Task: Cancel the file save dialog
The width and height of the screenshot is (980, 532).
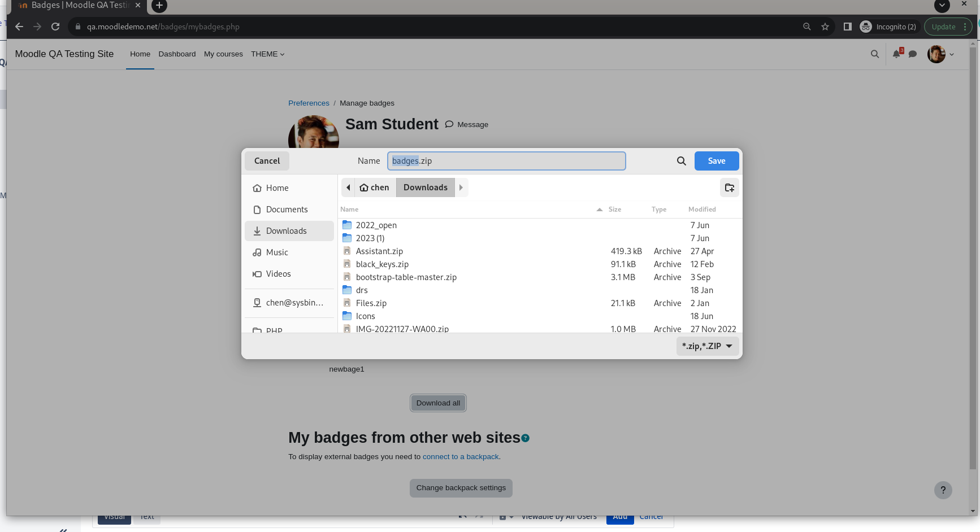Action: [x=267, y=161]
